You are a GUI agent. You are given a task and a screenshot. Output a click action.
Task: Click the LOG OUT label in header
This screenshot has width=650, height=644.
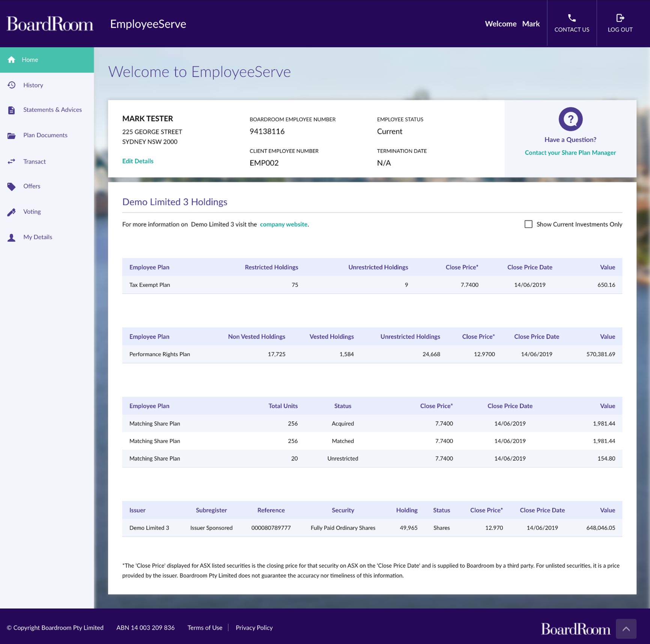[x=620, y=30]
